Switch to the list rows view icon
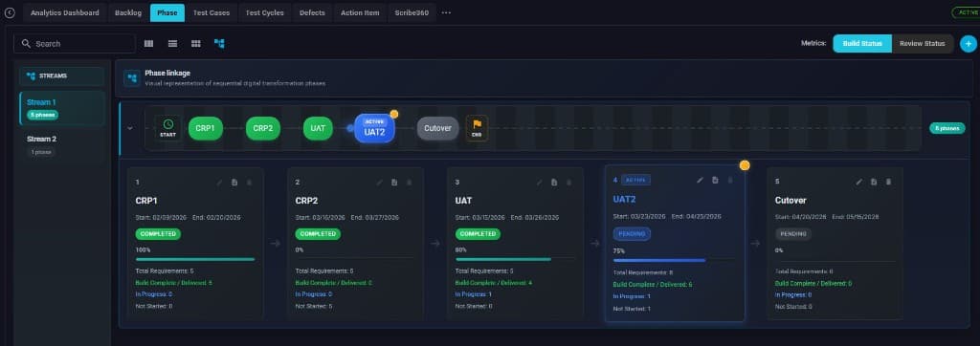The height and width of the screenshot is (346, 980). point(172,43)
